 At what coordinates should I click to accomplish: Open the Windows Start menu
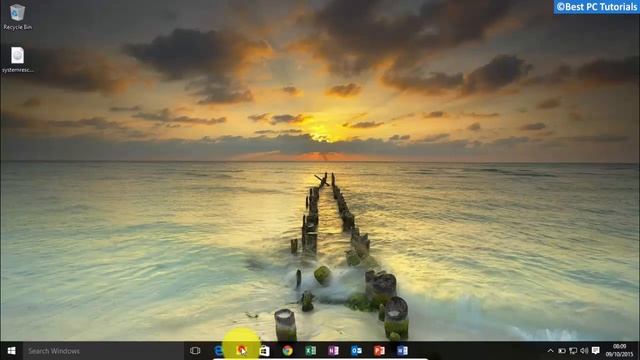pyautogui.click(x=11, y=351)
